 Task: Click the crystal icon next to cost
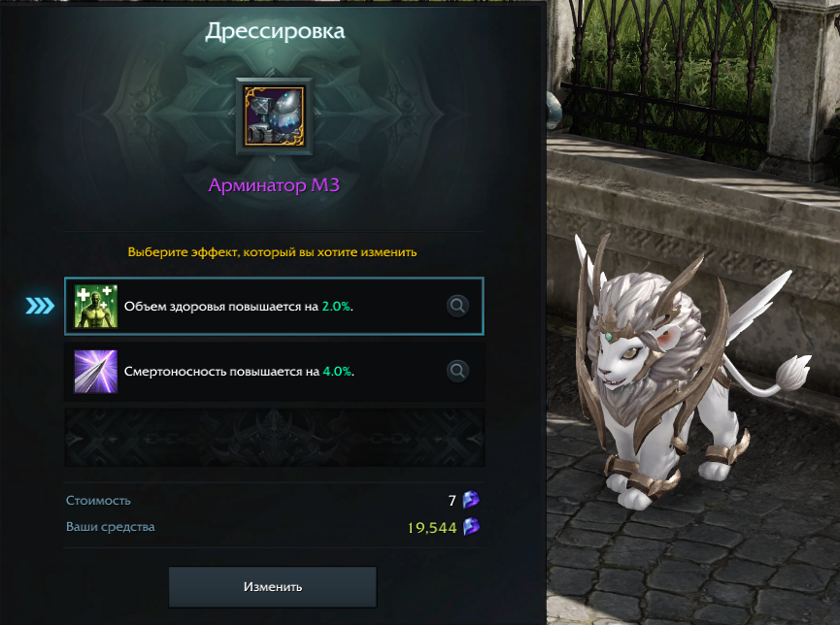coord(471,499)
